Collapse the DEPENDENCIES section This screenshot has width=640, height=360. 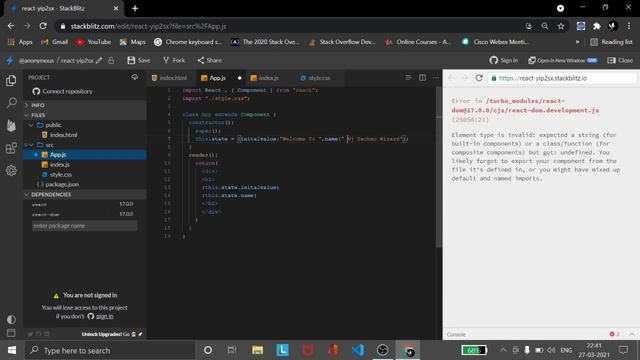tap(84, 194)
